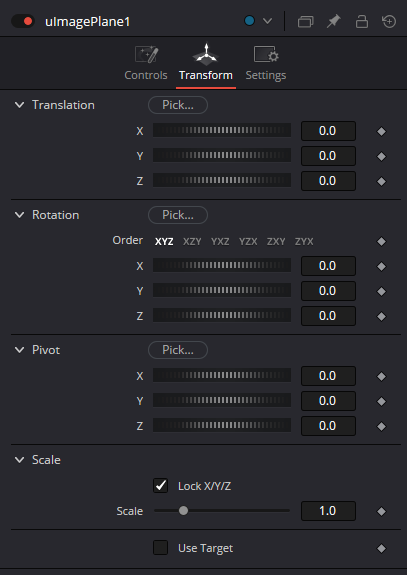Click the versions icon in header

coord(305,21)
